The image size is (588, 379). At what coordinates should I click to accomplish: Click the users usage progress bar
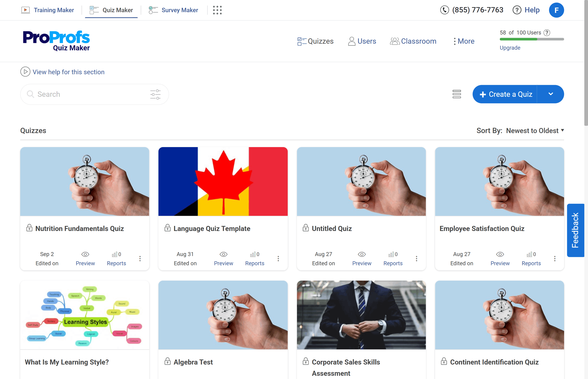[x=531, y=39]
